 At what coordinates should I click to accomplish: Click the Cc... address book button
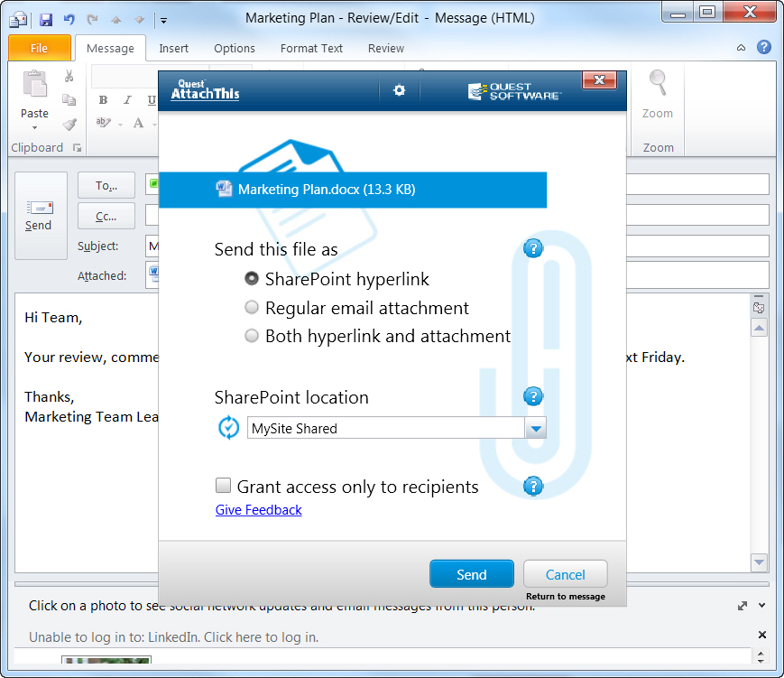click(106, 216)
